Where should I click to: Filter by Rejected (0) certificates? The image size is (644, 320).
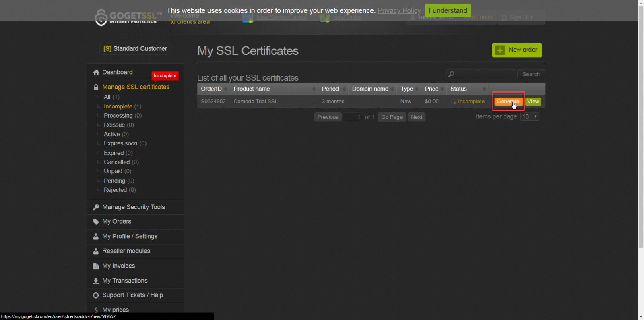point(120,190)
